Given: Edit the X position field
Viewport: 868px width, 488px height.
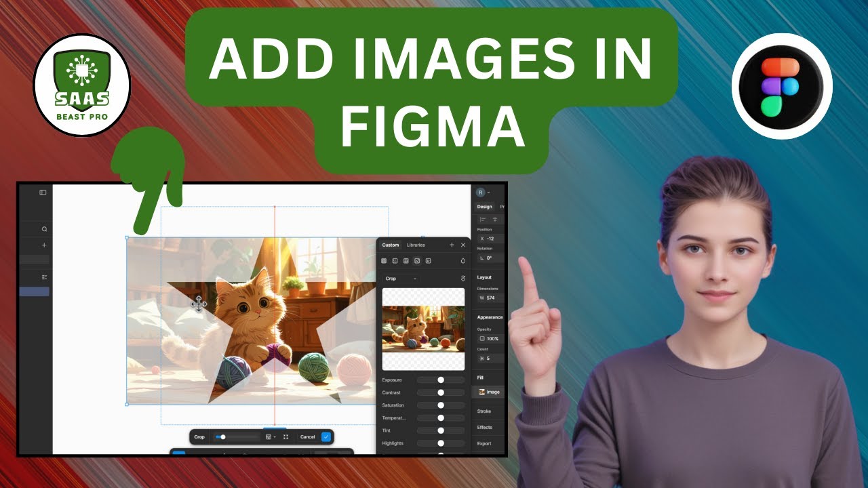Looking at the screenshot, I should click(491, 239).
